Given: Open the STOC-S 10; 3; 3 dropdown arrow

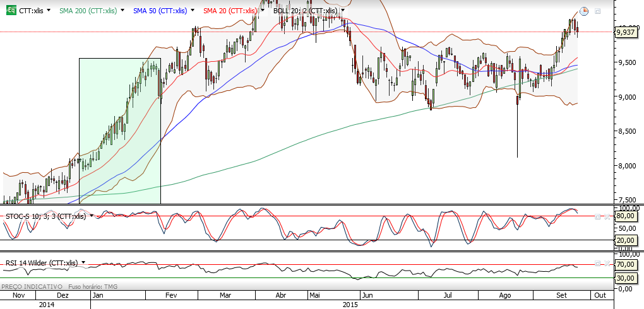Looking at the screenshot, I should pos(92,216).
